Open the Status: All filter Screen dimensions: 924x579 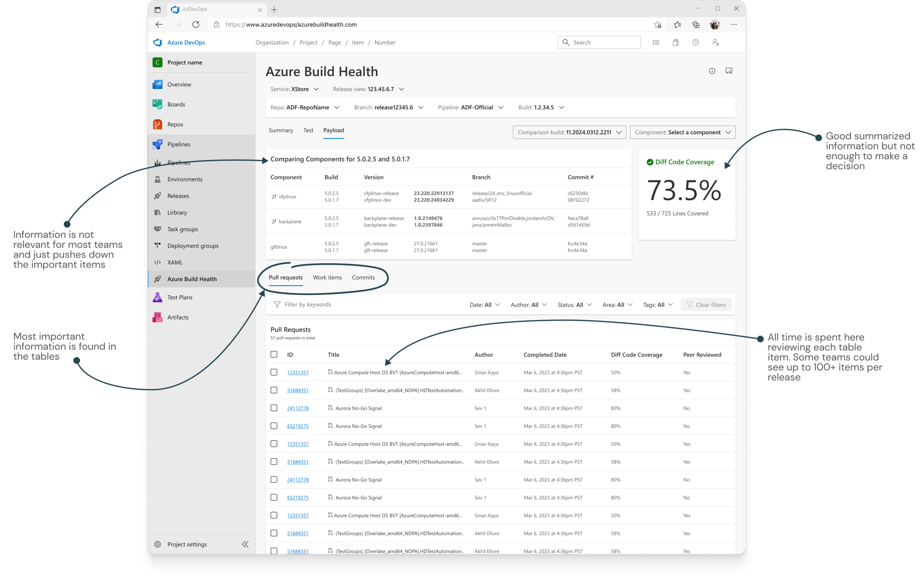pos(574,305)
